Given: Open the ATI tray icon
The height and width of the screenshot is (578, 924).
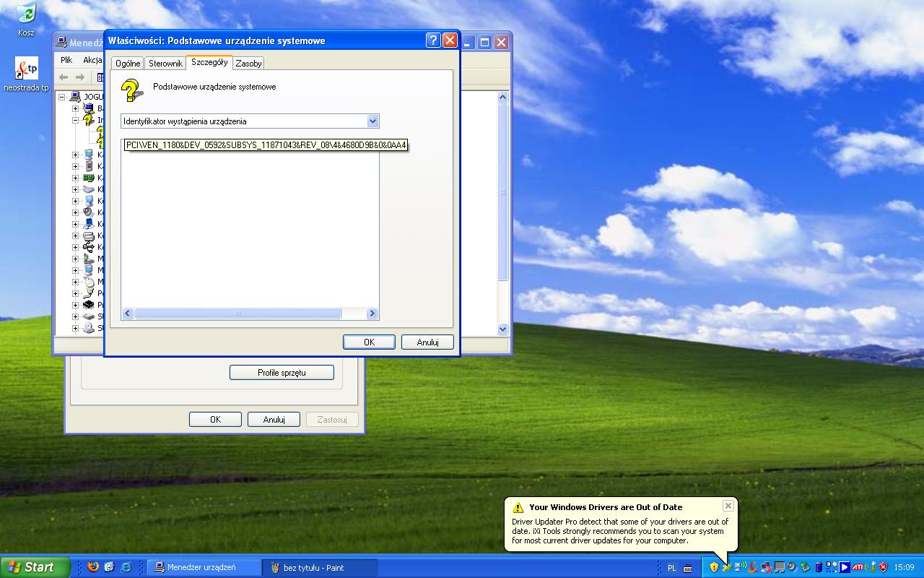Looking at the screenshot, I should 858,567.
